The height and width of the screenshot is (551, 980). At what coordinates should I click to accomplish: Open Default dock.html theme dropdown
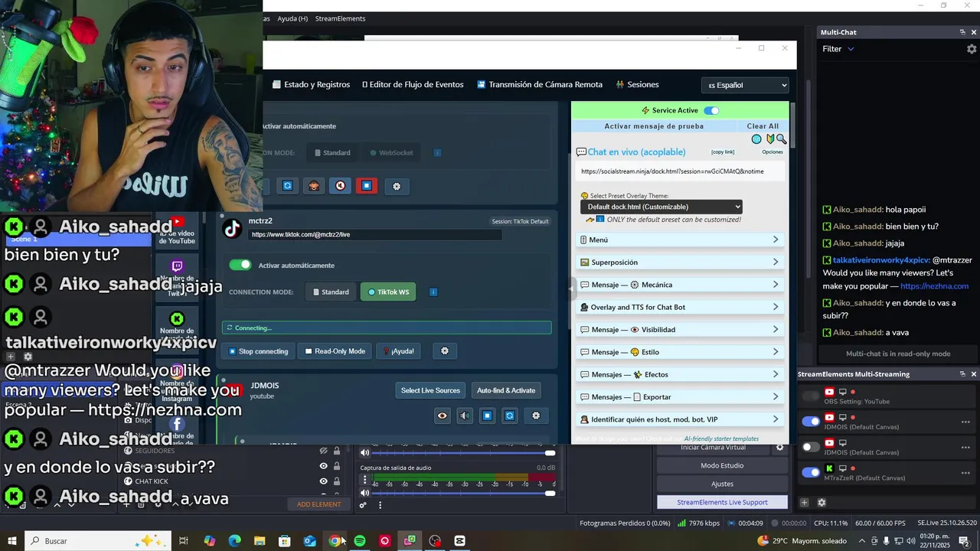pyautogui.click(x=661, y=207)
